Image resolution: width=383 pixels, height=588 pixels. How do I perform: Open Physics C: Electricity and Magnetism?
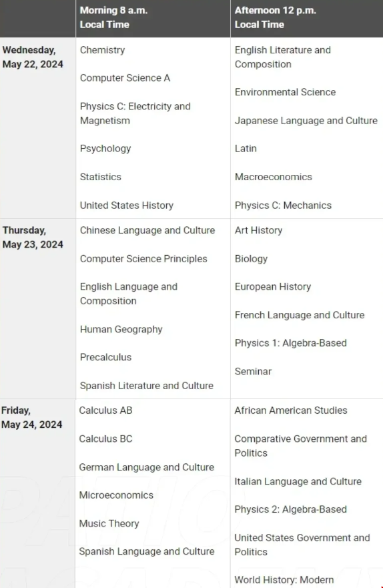[135, 113]
